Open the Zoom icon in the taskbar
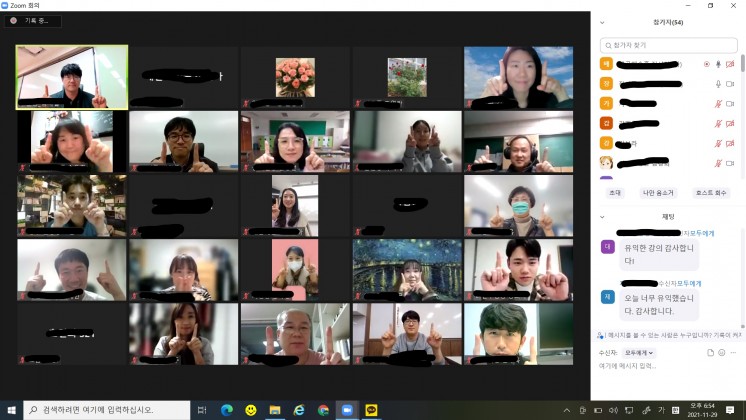746x420 pixels. tap(347, 410)
